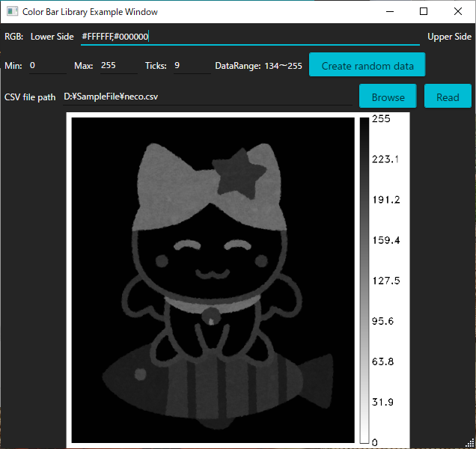Click the '191.2' color bar tick label

tap(386, 200)
